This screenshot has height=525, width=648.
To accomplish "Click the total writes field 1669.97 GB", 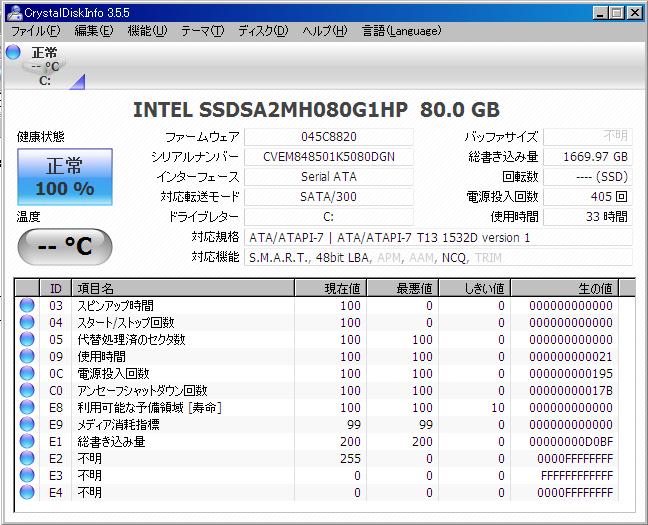I will point(587,157).
